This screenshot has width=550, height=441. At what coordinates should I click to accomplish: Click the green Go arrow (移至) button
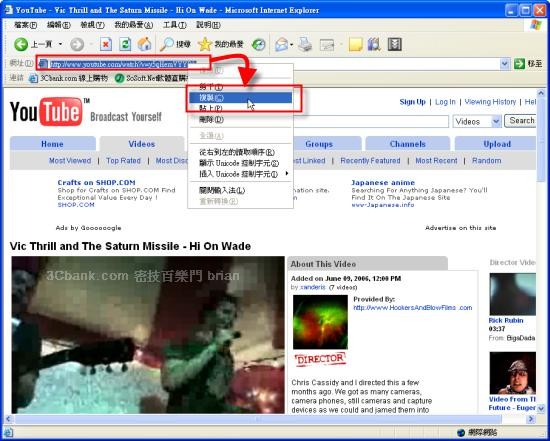528,64
